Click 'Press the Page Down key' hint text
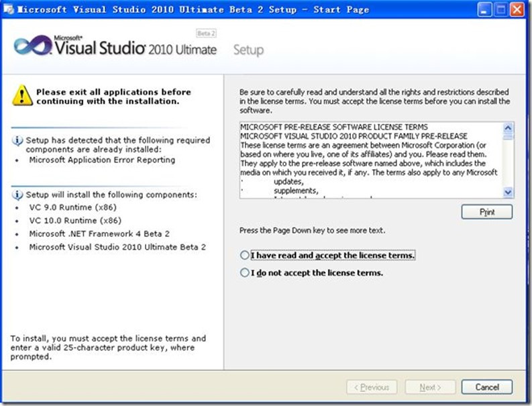The width and height of the screenshot is (532, 406). point(312,230)
